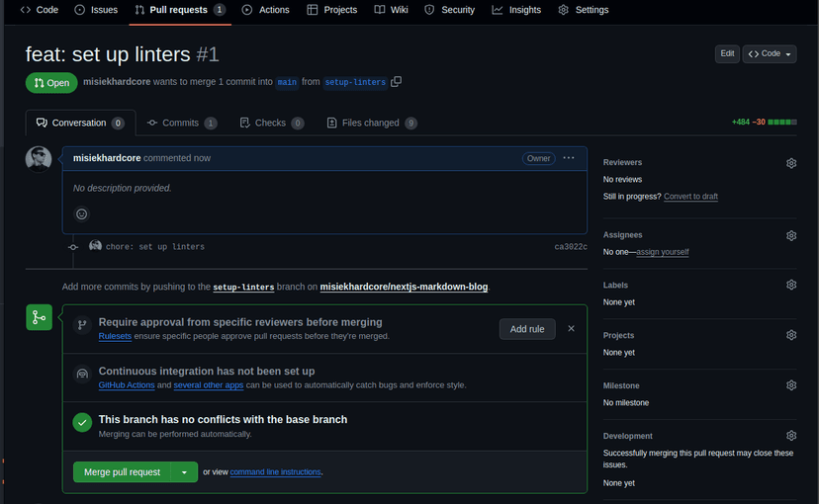Click misiekhardcore's avatar thumbnail
The image size is (819, 504).
39,158
